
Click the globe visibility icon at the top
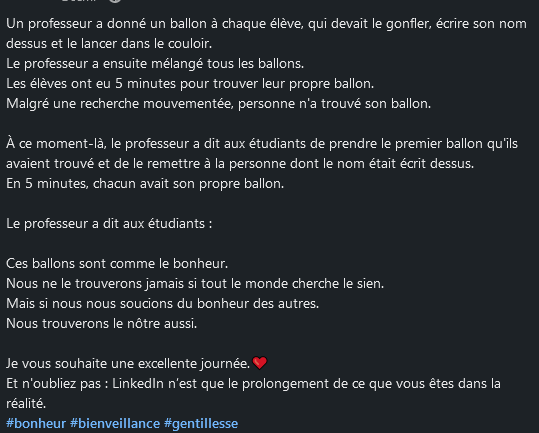pos(115,1)
